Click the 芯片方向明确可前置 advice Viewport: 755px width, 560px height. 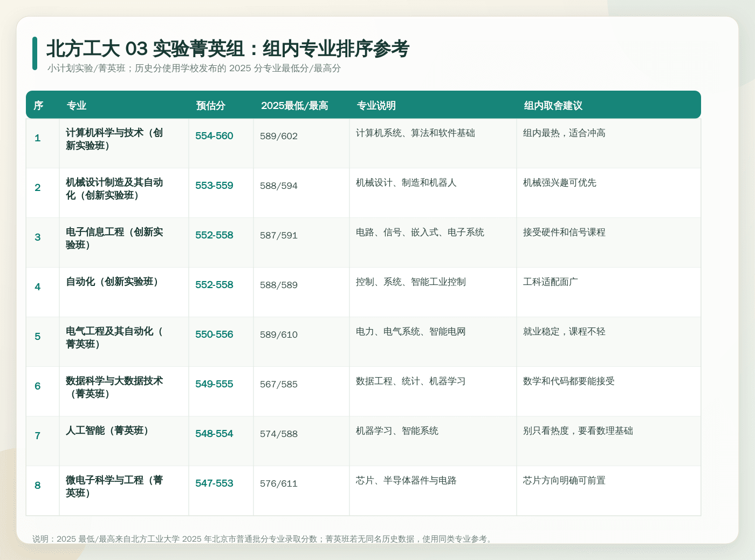tap(564, 481)
